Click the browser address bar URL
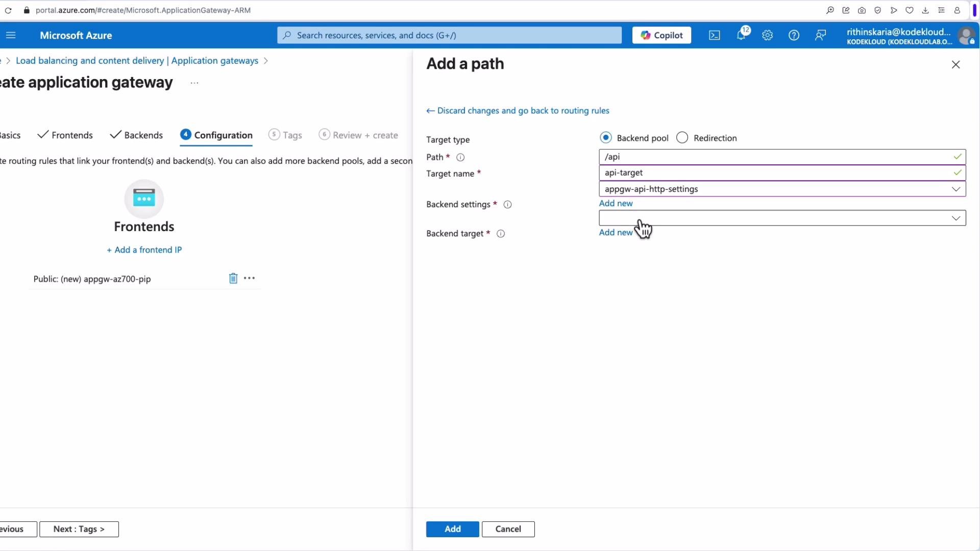The width and height of the screenshot is (980, 551). (x=143, y=10)
